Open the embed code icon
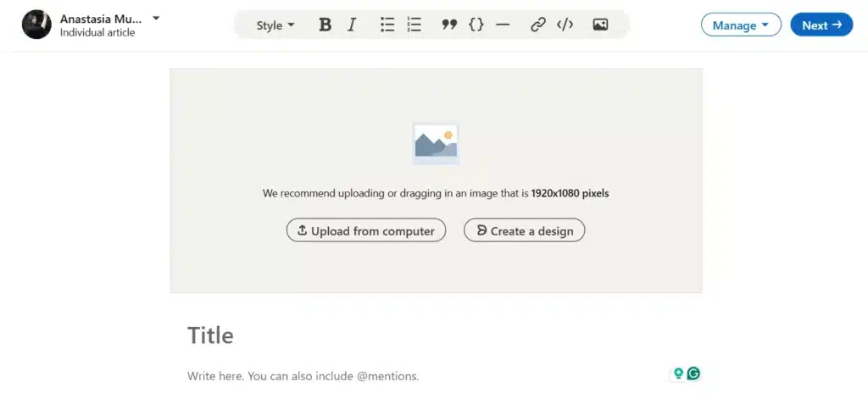 [x=565, y=25]
